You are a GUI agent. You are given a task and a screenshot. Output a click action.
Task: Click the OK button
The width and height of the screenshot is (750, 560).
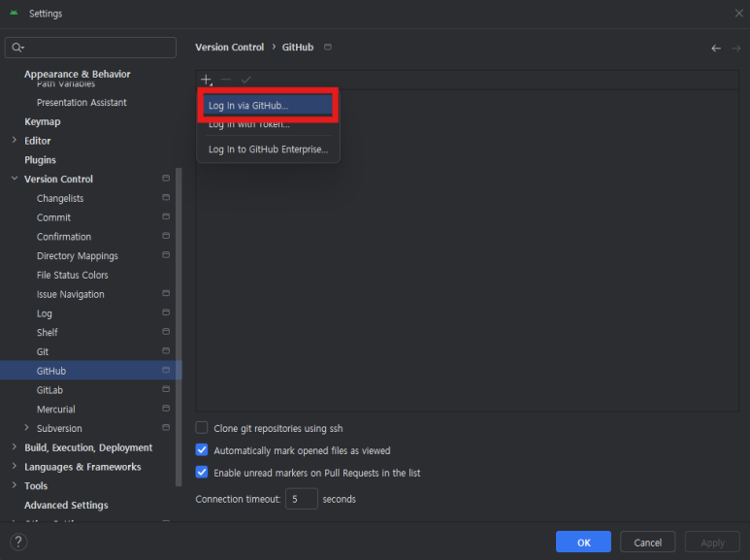click(583, 542)
